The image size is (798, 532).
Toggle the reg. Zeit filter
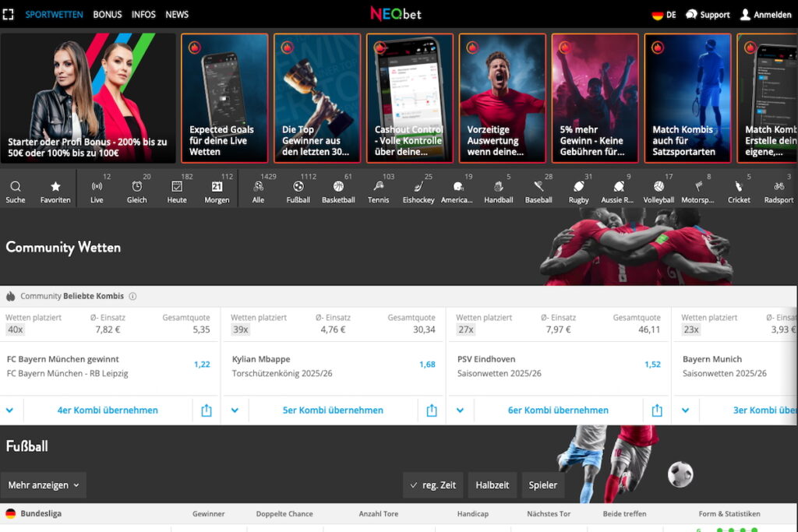433,485
